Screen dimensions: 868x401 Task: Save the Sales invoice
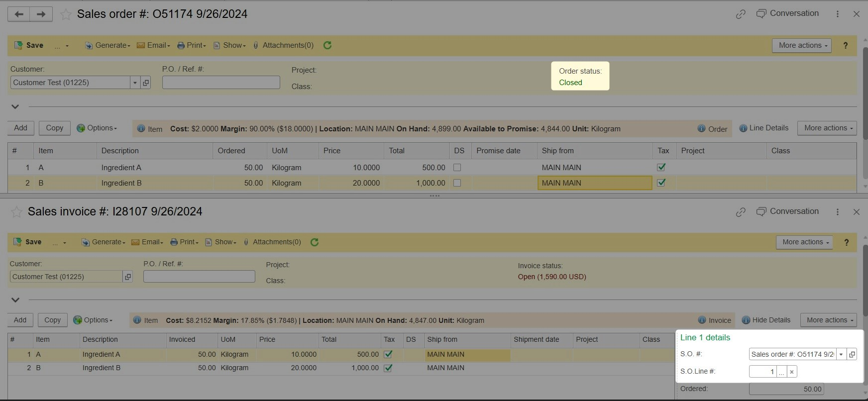[x=27, y=242]
